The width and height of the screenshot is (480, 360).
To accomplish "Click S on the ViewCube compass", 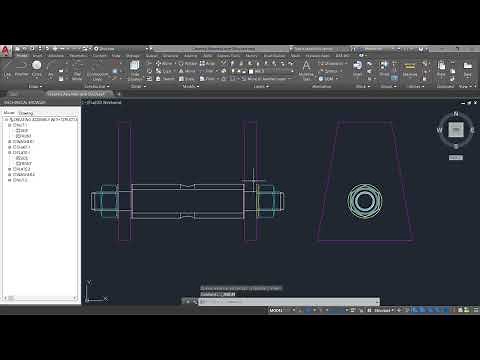I will coord(456,146).
